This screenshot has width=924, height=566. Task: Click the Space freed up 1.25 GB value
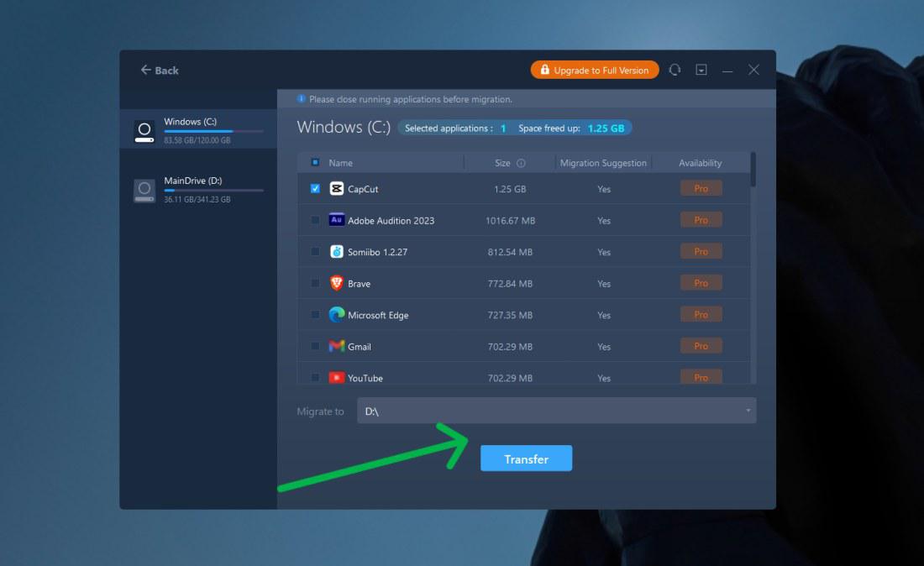pos(606,128)
